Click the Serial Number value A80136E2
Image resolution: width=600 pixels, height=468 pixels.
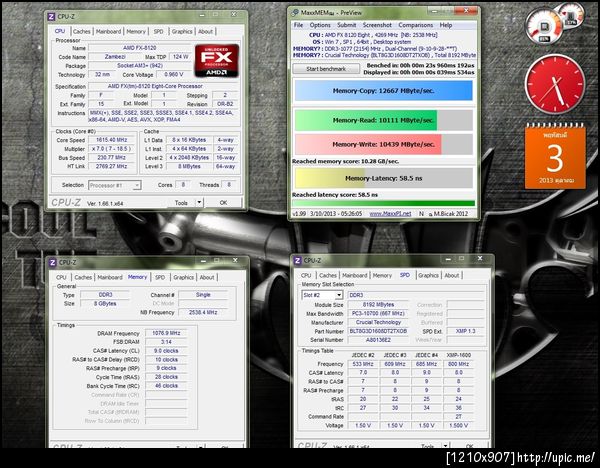[378, 340]
